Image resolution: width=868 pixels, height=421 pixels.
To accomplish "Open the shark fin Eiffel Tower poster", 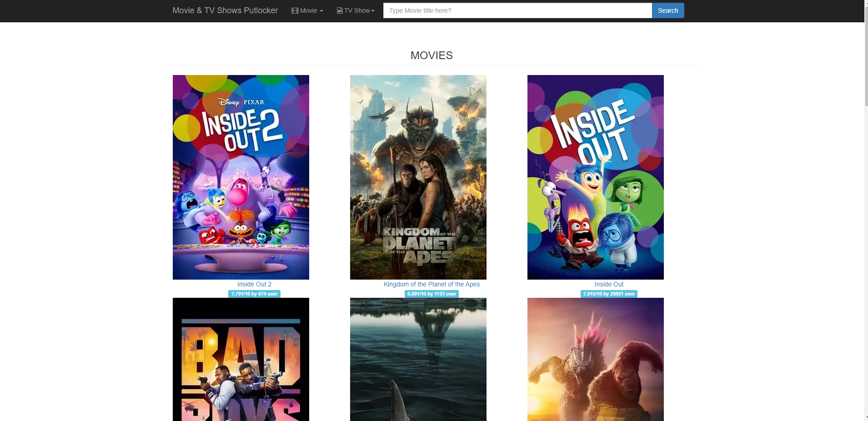I will (418, 359).
